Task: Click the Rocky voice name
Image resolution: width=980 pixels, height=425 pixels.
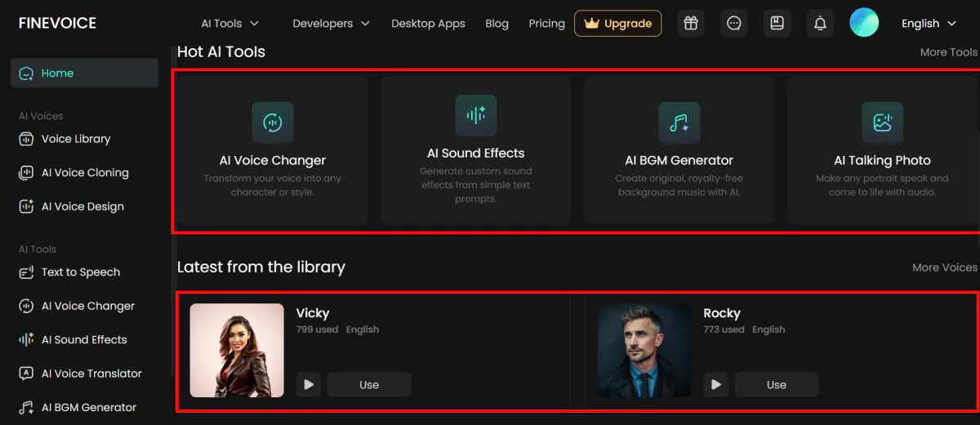Action: click(x=722, y=313)
